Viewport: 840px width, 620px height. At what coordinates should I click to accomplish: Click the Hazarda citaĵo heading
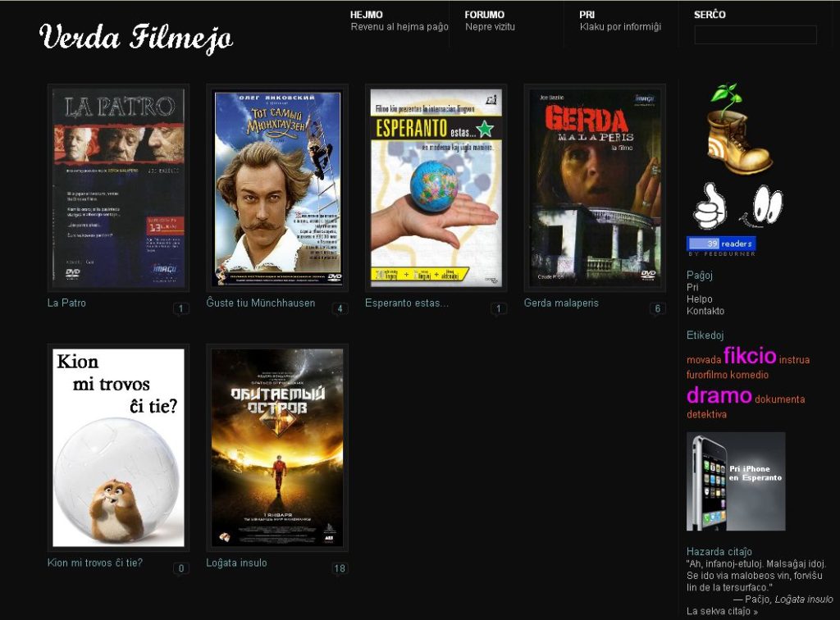(719, 551)
